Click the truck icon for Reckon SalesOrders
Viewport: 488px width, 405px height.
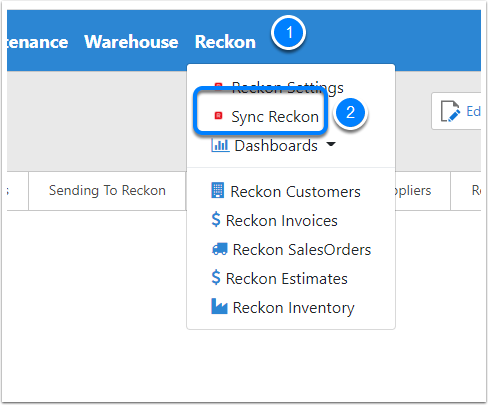point(220,249)
